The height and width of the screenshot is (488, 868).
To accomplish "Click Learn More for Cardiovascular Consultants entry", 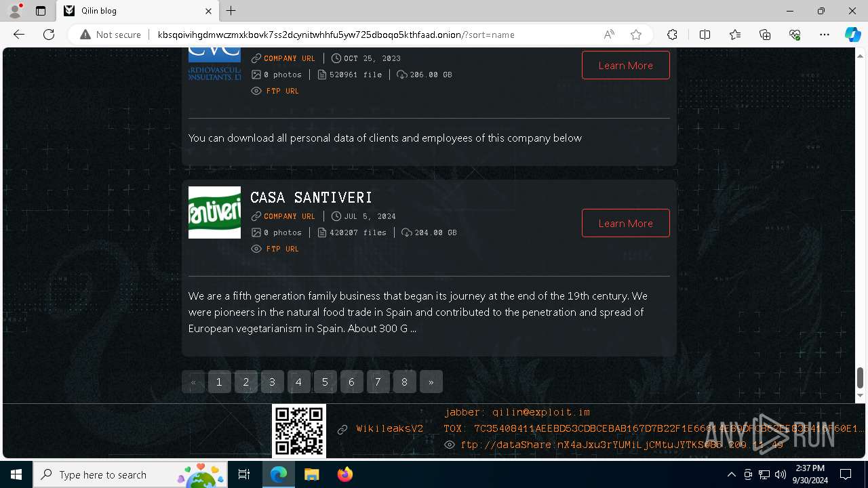I will pos(625,65).
